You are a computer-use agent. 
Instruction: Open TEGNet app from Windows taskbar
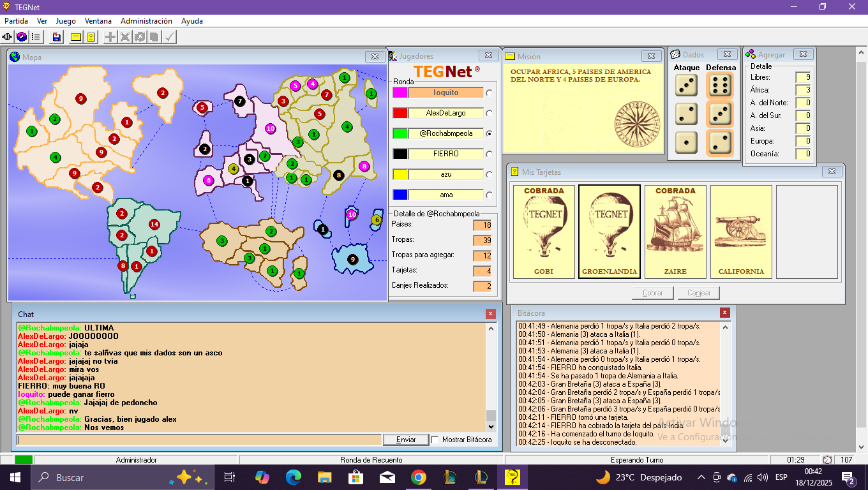click(512, 477)
